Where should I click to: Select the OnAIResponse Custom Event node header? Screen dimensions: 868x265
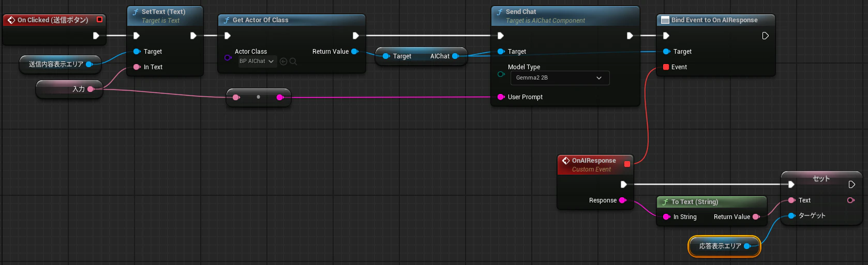click(595, 165)
